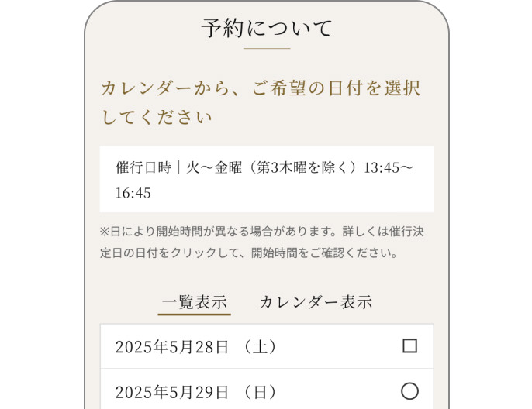Click the square icon for May 28
Screen dimensions: 532x409
pos(409,346)
